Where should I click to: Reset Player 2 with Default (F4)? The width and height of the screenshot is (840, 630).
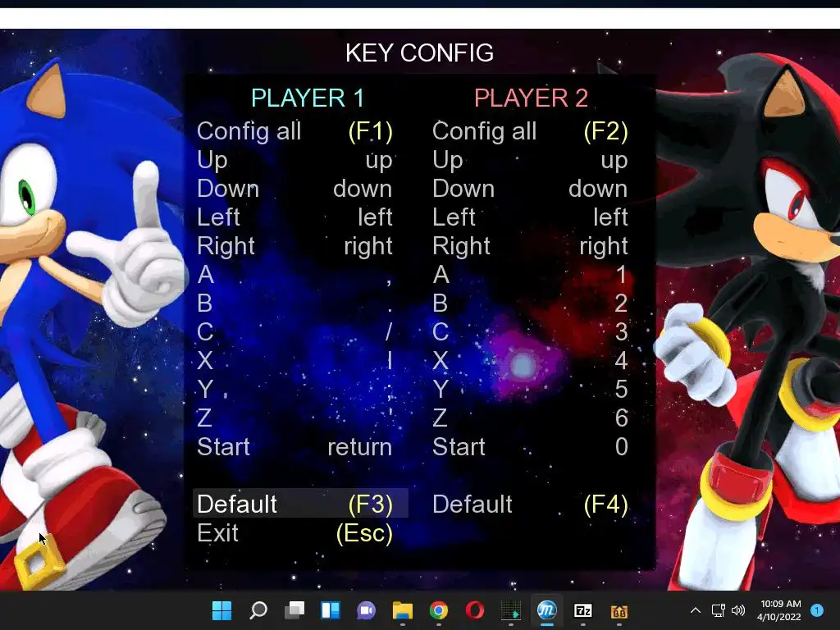tap(530, 504)
